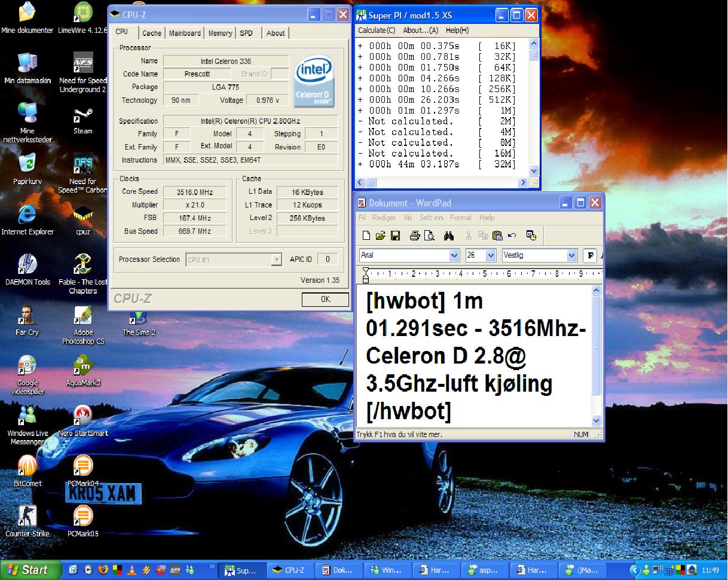Click the Open folder icon in WordPad
The image size is (728, 580).
[380, 236]
